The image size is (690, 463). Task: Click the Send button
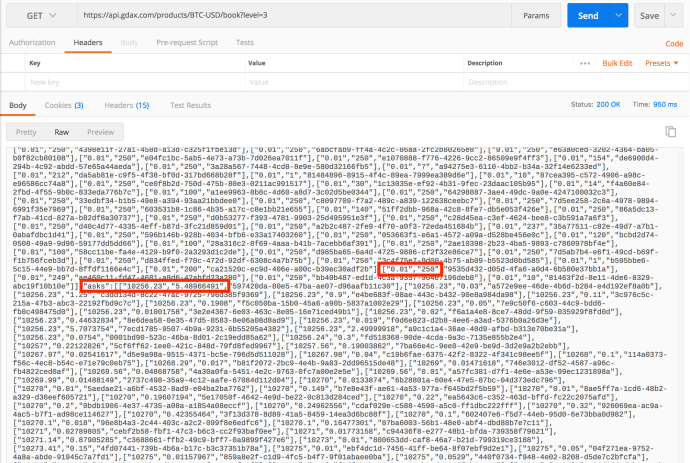(x=588, y=16)
